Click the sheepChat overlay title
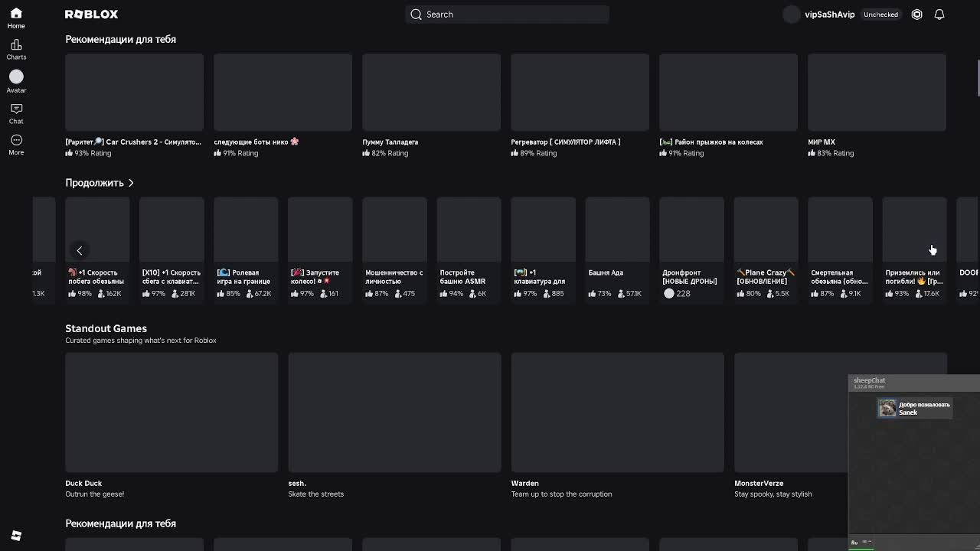980x551 pixels. point(869,380)
